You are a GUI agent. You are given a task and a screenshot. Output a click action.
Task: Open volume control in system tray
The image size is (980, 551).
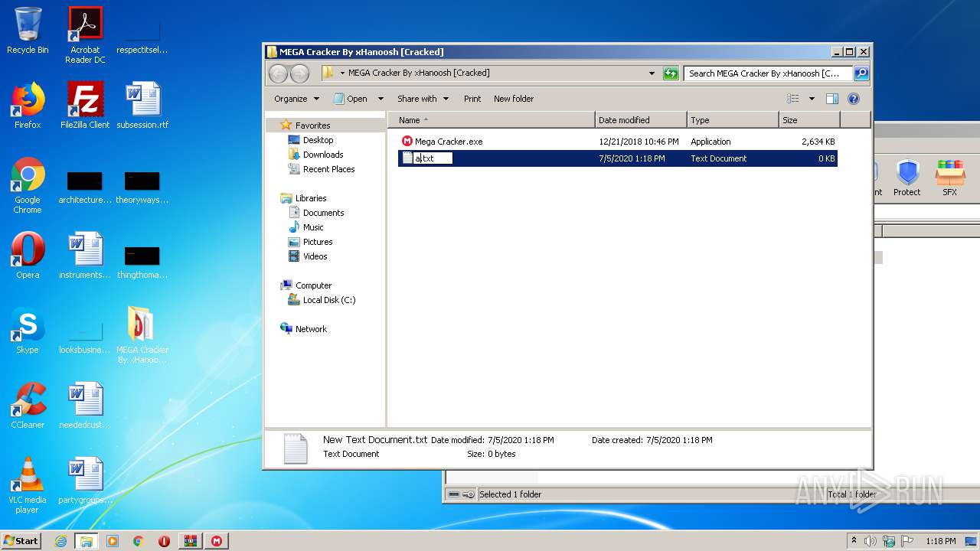pyautogui.click(x=871, y=541)
